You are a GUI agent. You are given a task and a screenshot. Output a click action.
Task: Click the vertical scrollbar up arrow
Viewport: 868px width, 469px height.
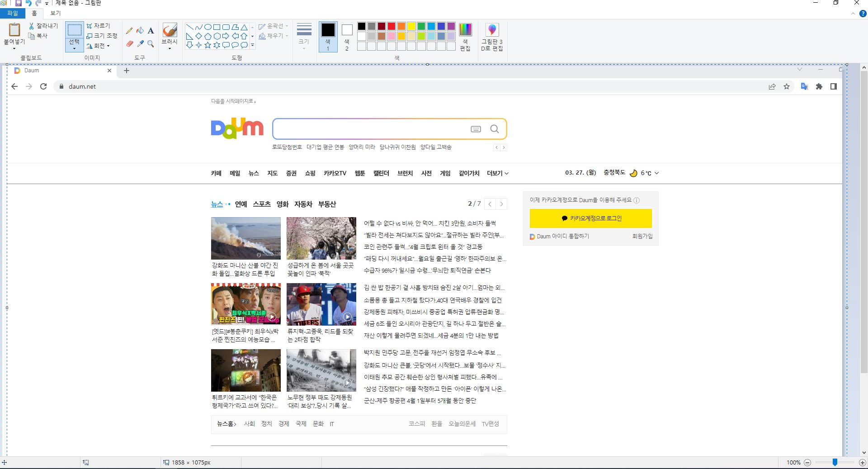pos(864,68)
